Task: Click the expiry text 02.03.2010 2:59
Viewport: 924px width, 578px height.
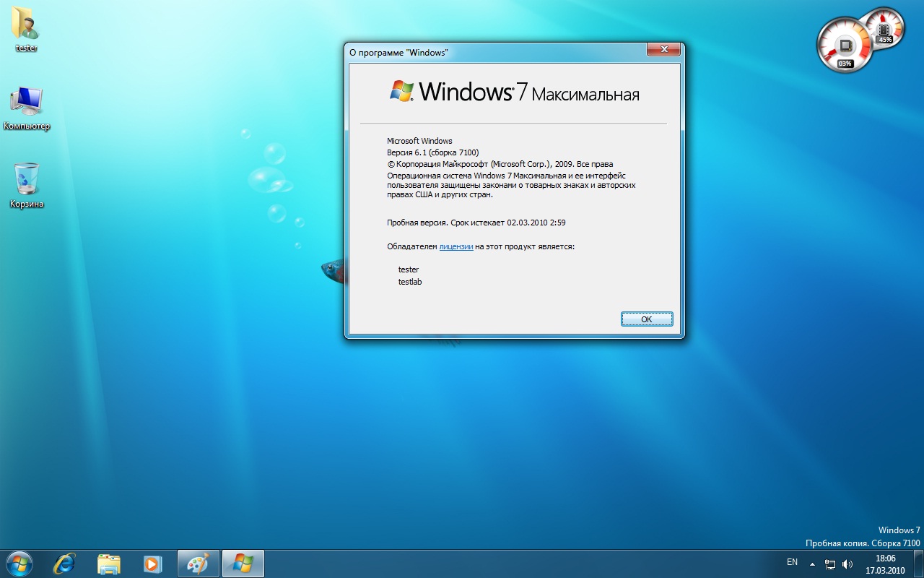Action: (536, 223)
